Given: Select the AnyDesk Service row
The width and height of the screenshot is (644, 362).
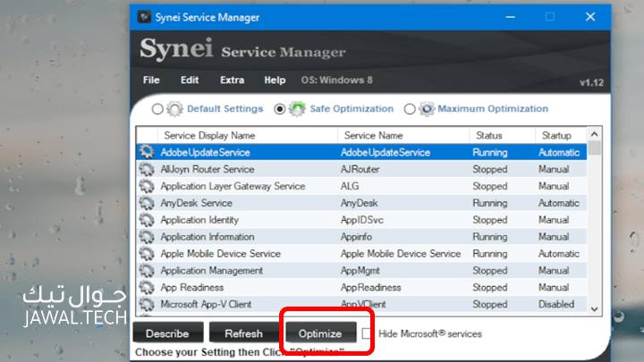Looking at the screenshot, I should pos(361,203).
